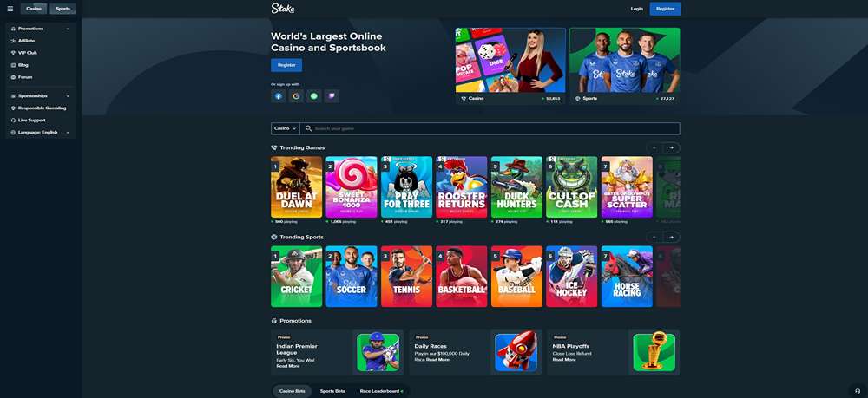Open Super Scatter game tile

coord(627,186)
